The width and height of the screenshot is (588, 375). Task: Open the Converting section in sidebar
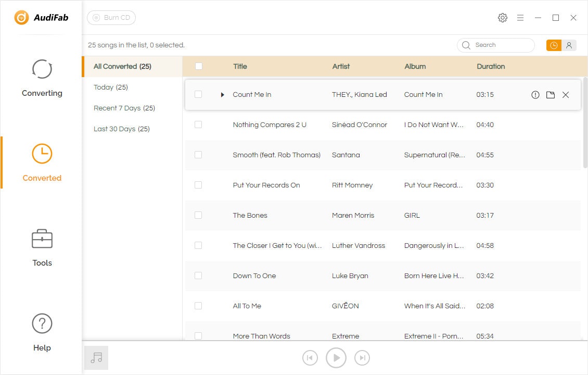pyautogui.click(x=42, y=78)
